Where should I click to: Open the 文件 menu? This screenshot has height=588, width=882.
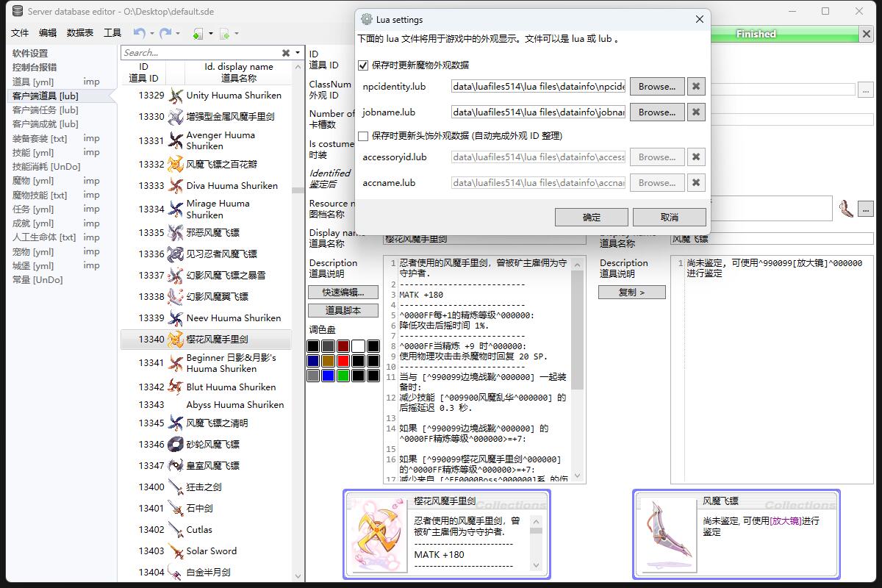(x=20, y=33)
